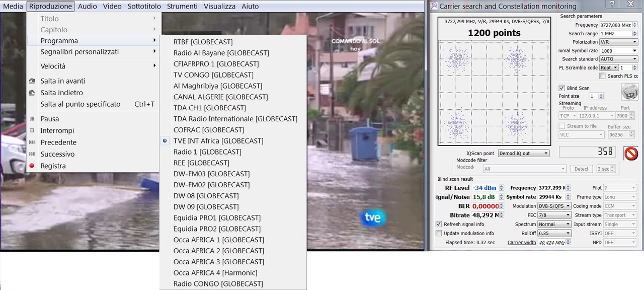Choose Occa AFRICA 4 [Harmonic] program
The height and width of the screenshot is (290, 644).
click(233, 273)
